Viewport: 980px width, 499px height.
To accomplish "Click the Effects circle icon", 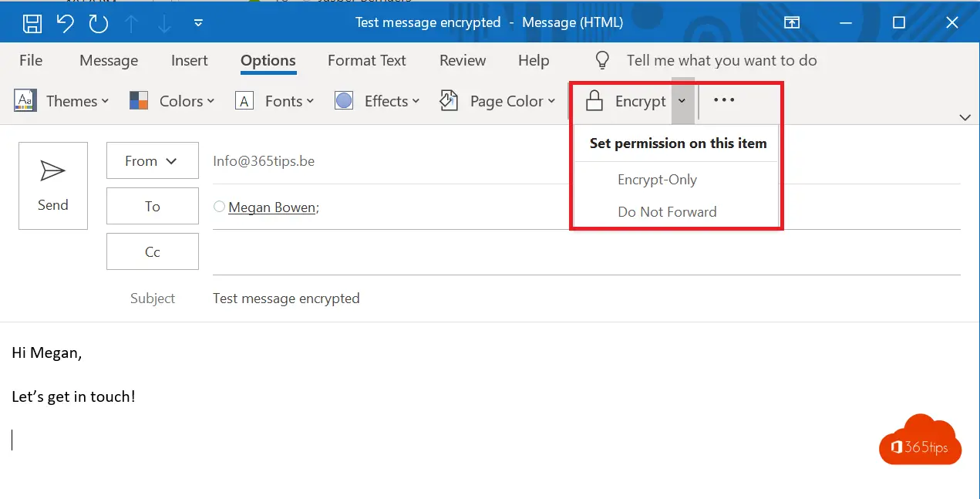I will point(344,101).
